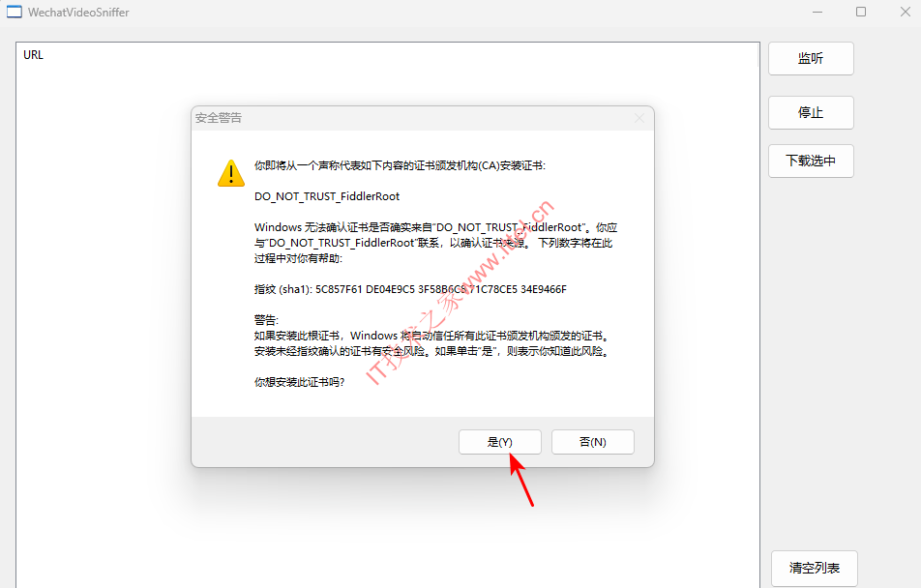Start capturing with the 监听 button
Screen dimensions: 921x588
click(x=811, y=59)
